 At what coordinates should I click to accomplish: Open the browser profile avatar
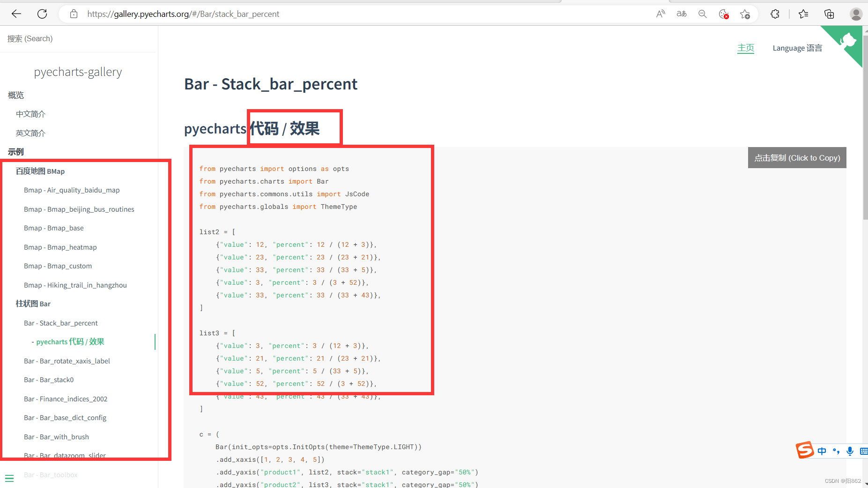(x=856, y=14)
